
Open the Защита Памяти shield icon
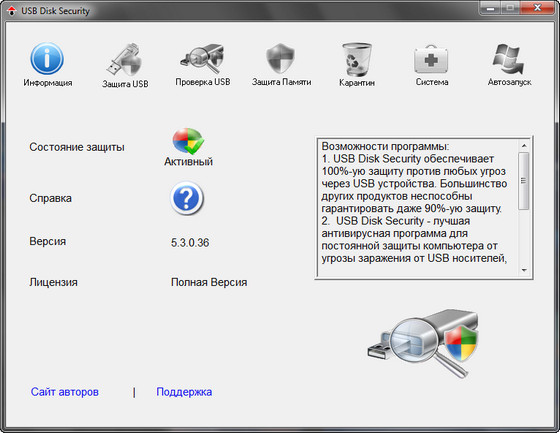(x=280, y=59)
